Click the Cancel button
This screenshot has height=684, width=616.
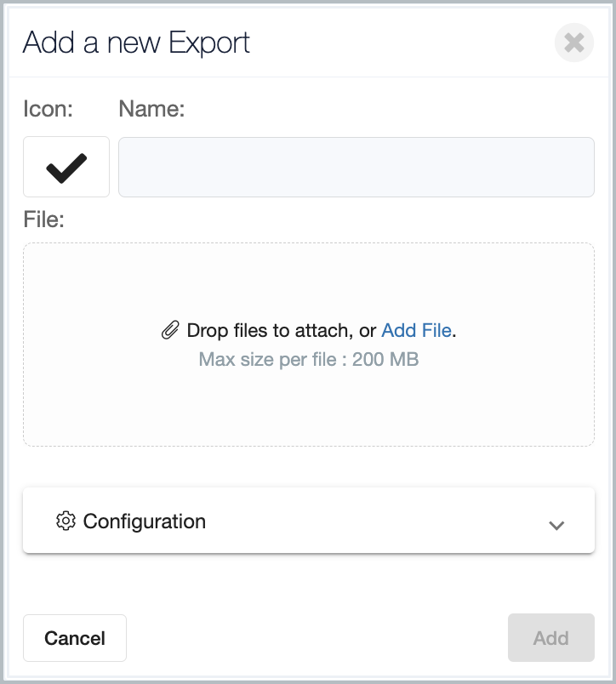click(x=75, y=638)
